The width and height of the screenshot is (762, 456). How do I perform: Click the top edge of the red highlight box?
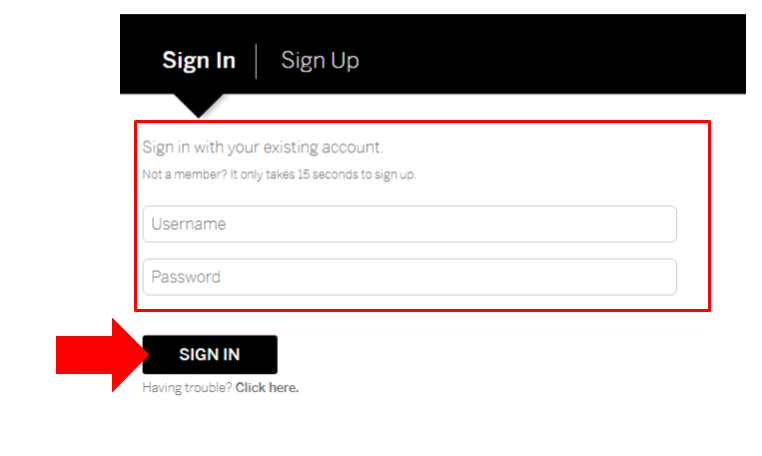coord(422,122)
